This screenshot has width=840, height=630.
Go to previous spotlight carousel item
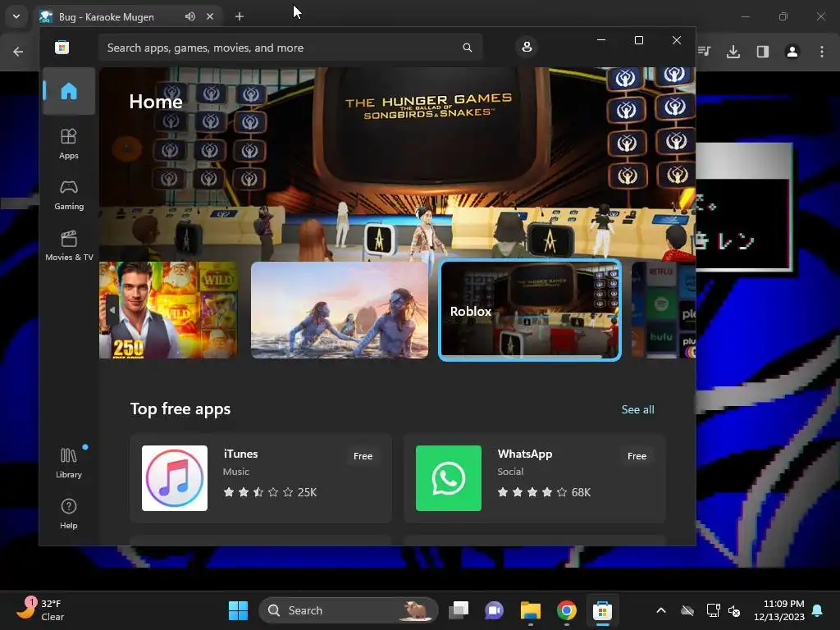tap(112, 309)
